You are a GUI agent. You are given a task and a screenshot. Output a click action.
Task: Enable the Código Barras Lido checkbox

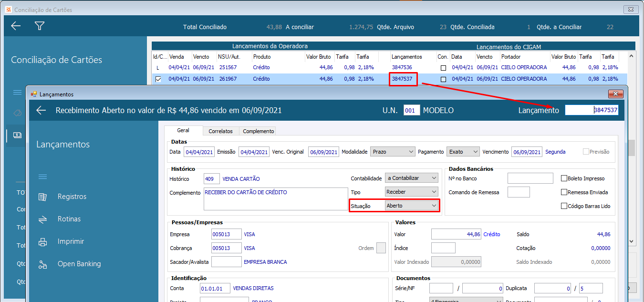coord(564,206)
